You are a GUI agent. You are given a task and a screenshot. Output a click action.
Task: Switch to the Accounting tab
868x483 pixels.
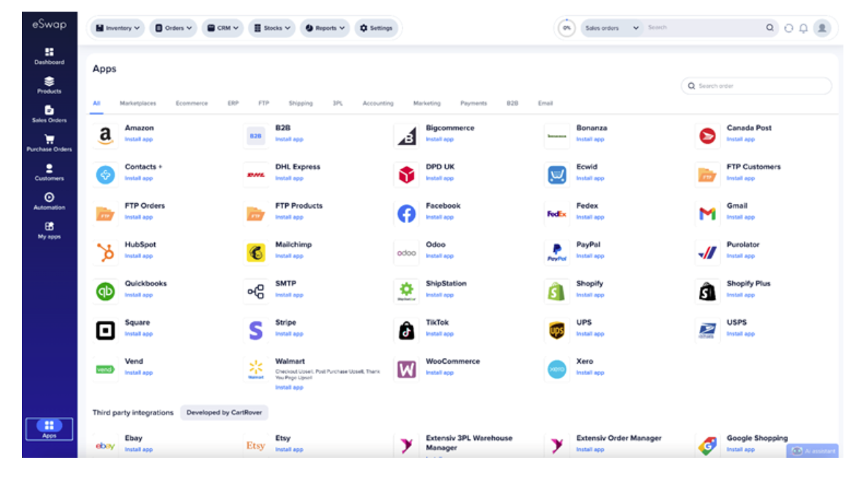378,103
